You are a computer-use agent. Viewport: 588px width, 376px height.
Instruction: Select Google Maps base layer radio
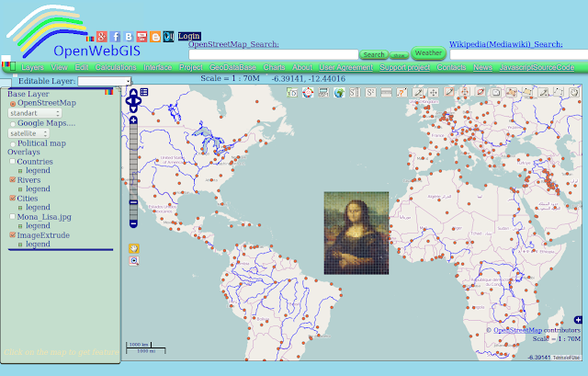coord(13,124)
